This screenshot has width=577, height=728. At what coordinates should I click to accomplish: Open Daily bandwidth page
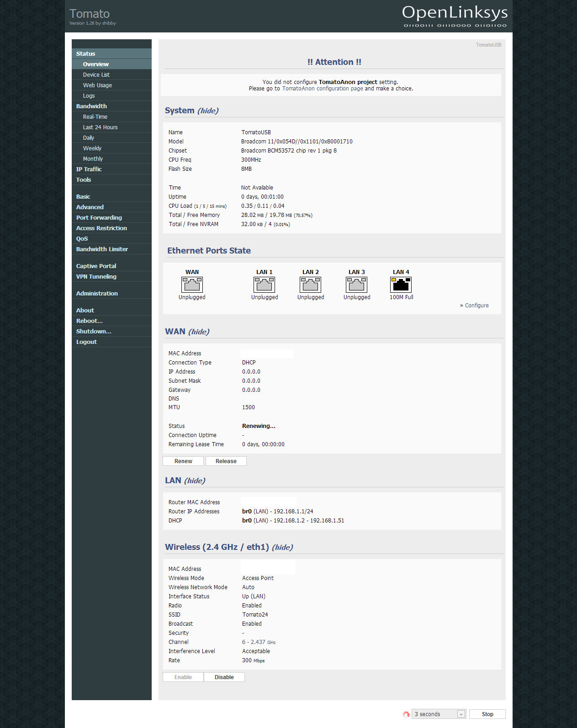click(x=111, y=137)
